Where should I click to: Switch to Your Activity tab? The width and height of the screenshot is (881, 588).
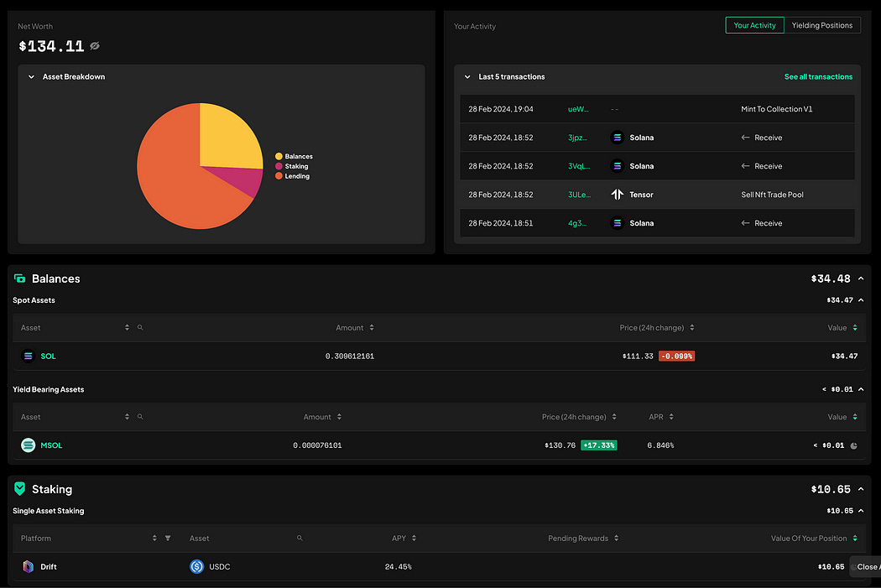coord(754,25)
